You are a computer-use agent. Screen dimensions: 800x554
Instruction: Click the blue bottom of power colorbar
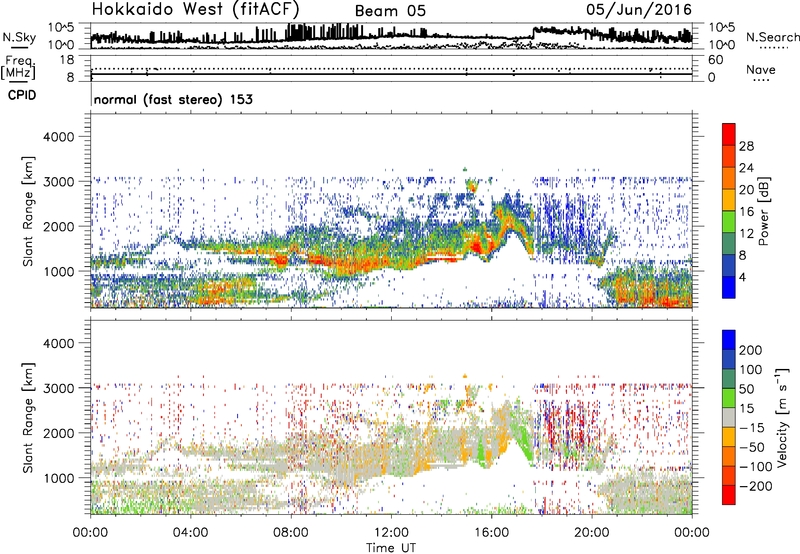point(729,287)
